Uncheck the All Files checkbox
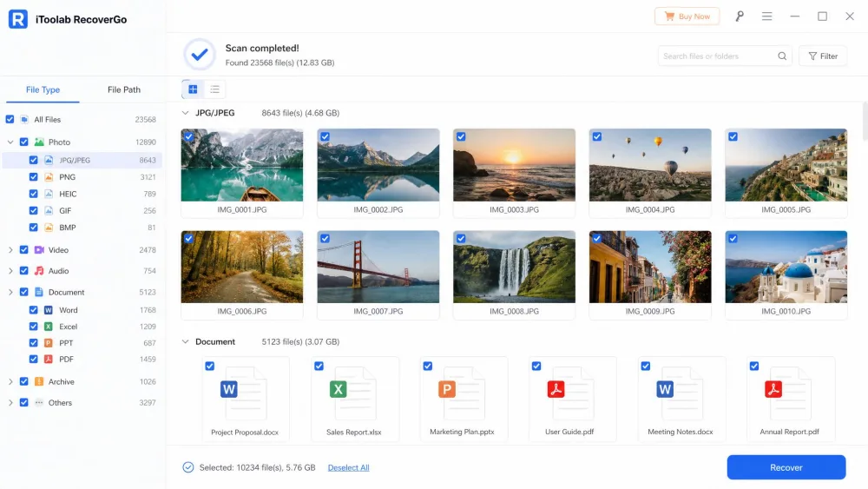 tap(10, 119)
